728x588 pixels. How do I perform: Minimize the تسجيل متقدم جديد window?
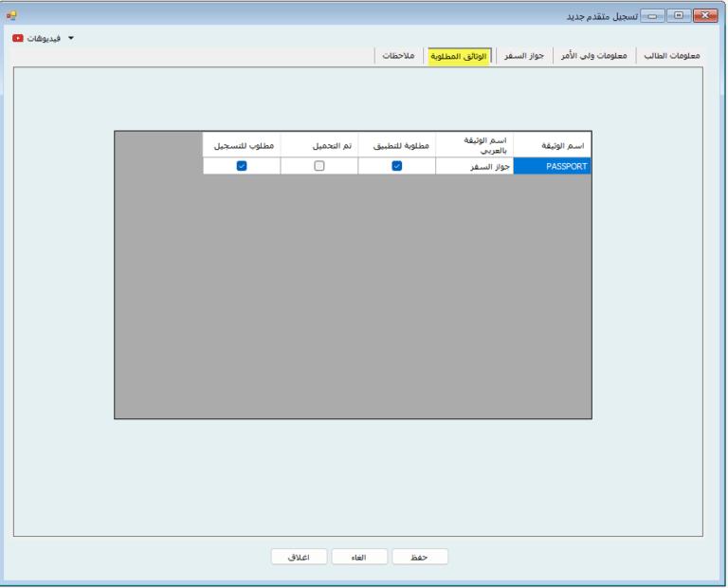pyautogui.click(x=653, y=15)
